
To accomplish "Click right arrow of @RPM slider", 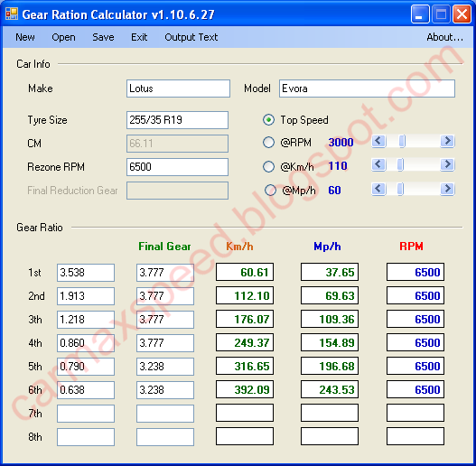I will [x=447, y=141].
